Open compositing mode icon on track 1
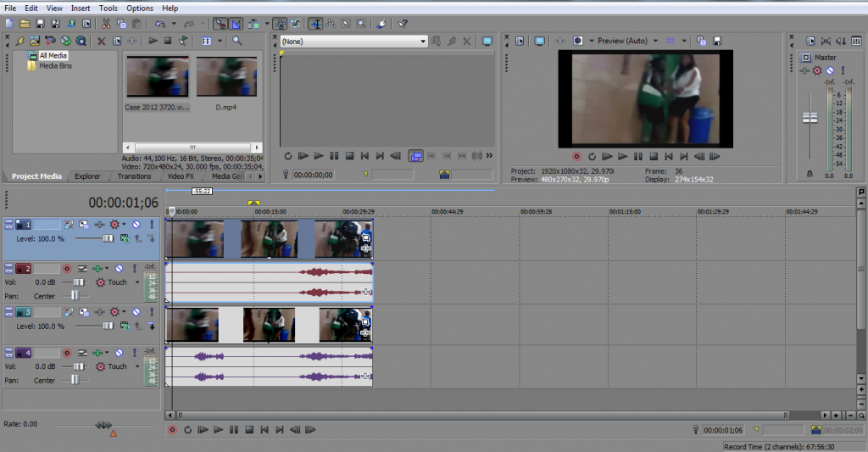Image resolution: width=868 pixels, height=452 pixels. click(x=125, y=239)
